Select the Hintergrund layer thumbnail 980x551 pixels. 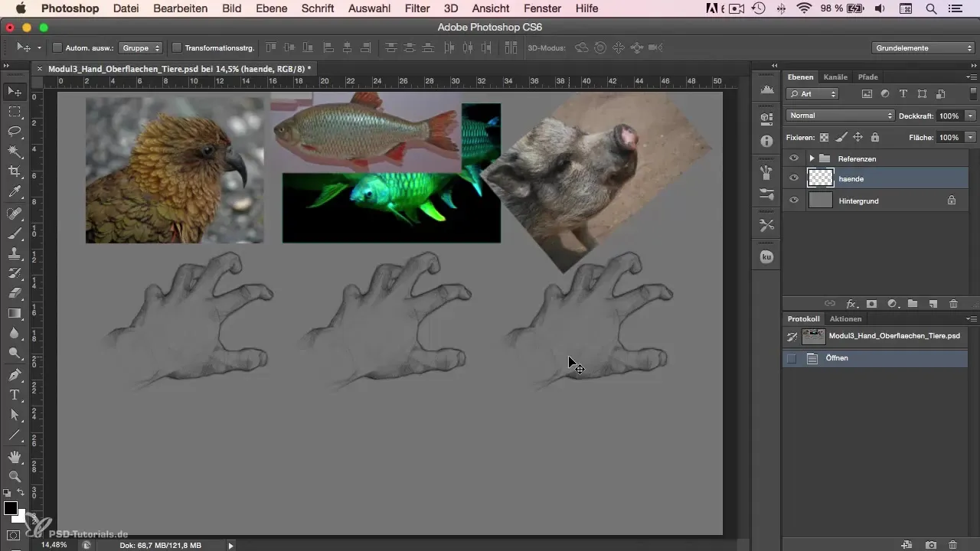[x=821, y=201]
